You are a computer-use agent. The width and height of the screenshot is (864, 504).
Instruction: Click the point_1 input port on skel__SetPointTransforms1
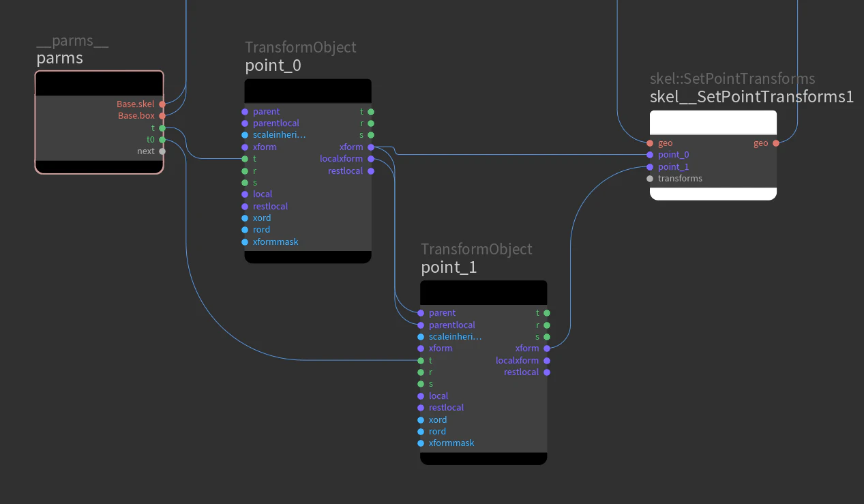coord(650,167)
